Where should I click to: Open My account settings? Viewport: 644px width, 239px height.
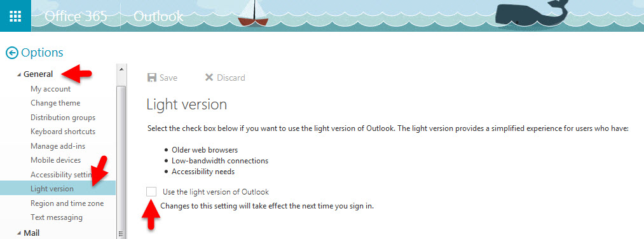coord(50,89)
